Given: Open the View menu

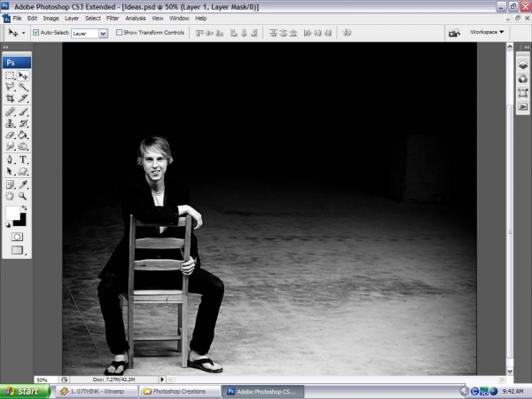Looking at the screenshot, I should coord(158,19).
